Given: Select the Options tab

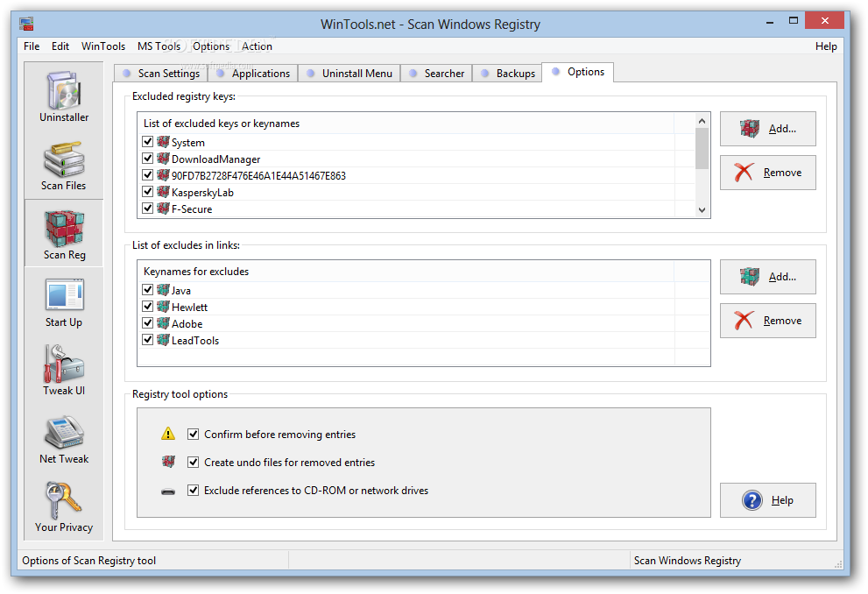Looking at the screenshot, I should click(578, 72).
